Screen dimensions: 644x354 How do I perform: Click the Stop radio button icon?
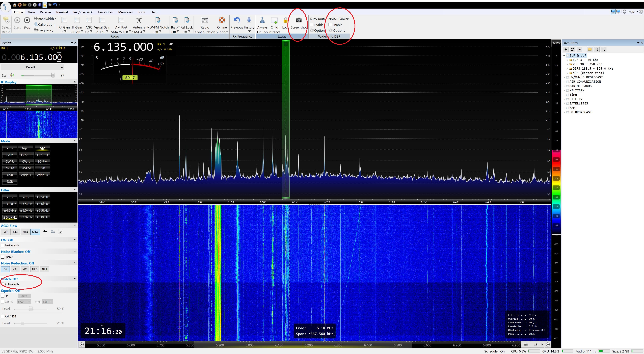click(27, 20)
